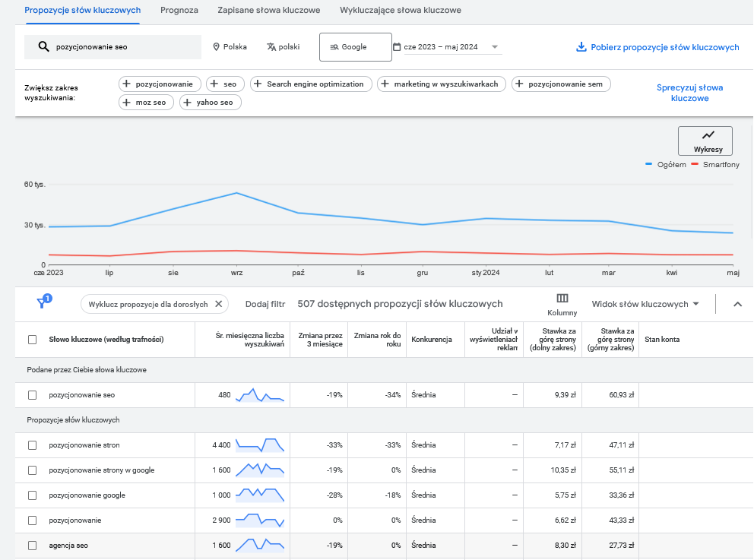This screenshot has height=560, width=754.
Task: Click the download keyword ideas icon
Action: (581, 46)
